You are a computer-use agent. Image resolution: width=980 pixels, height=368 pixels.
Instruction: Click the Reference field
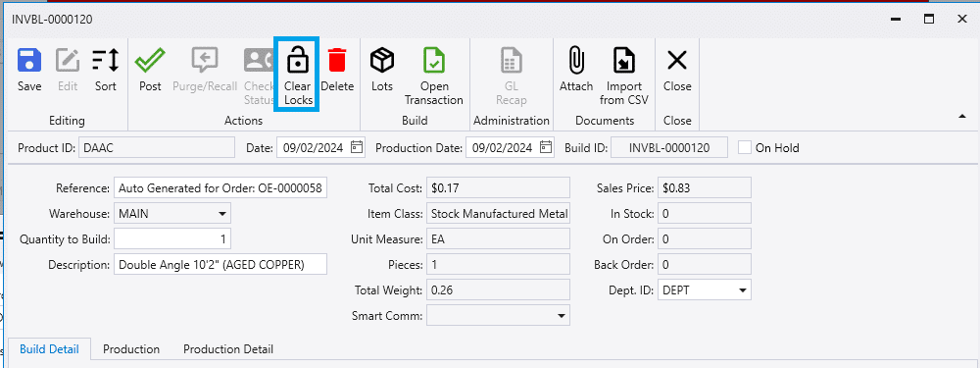[220, 188]
